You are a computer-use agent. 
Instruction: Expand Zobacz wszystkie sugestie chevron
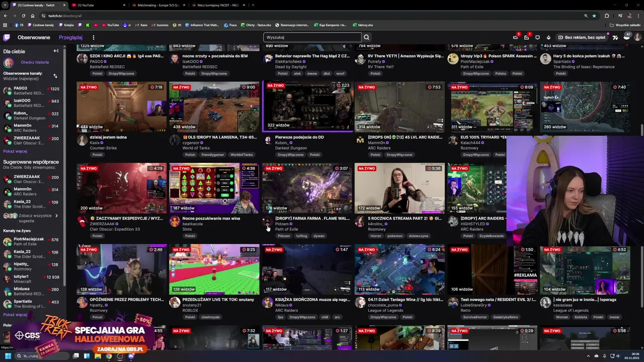click(56, 216)
